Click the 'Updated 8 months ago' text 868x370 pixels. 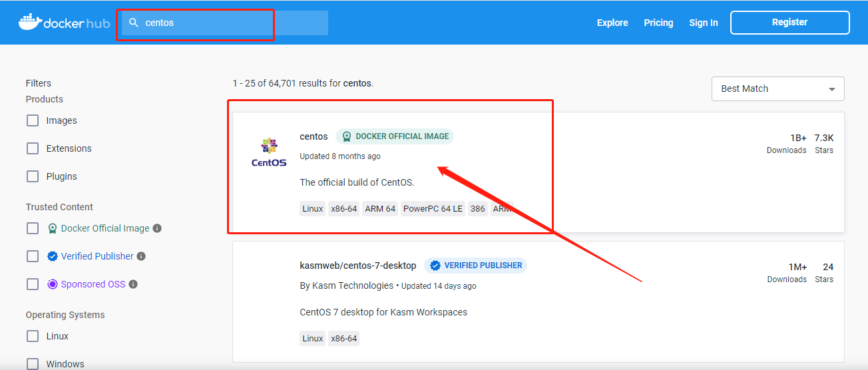click(340, 156)
